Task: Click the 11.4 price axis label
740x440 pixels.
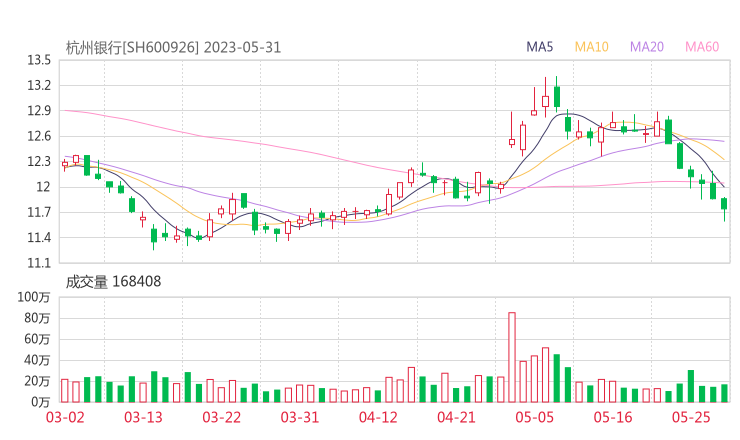Action: [x=39, y=237]
